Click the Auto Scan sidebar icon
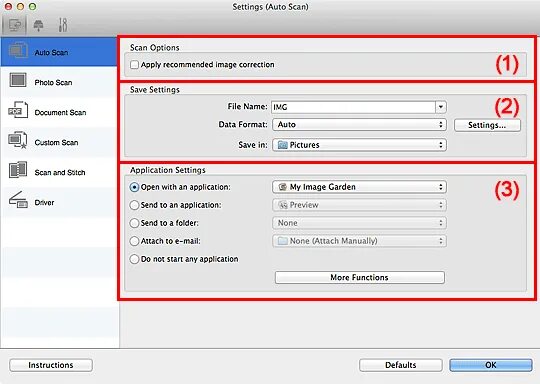This screenshot has width=540, height=384. pos(18,51)
